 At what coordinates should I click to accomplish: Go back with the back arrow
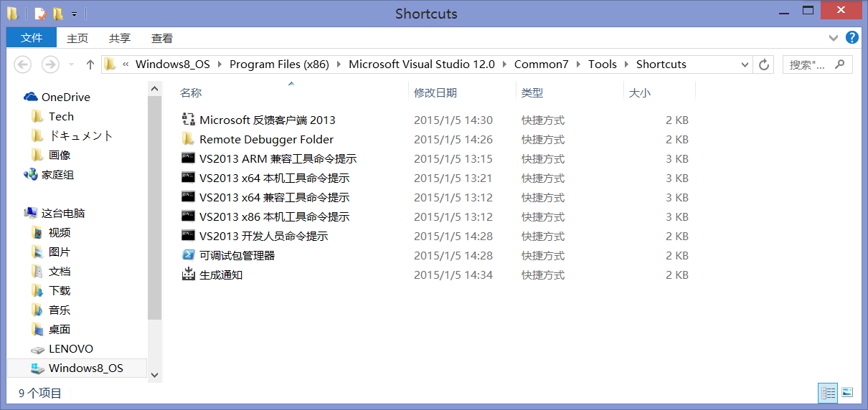pyautogui.click(x=23, y=65)
